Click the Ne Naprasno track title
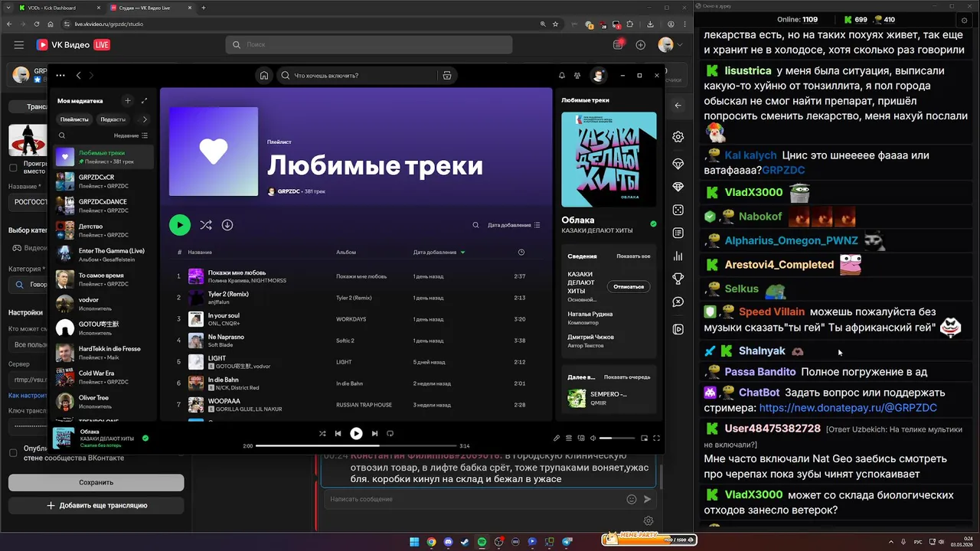The image size is (980, 551). pyautogui.click(x=226, y=337)
